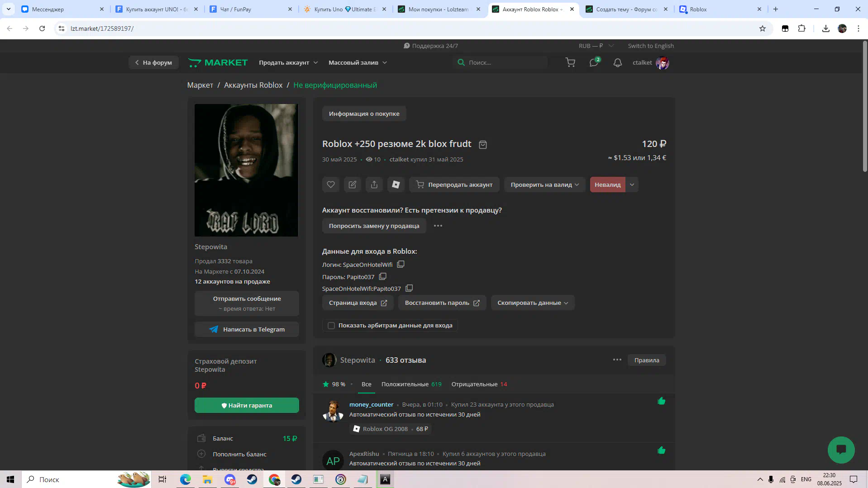The image size is (868, 488).
Task: Click the Roblox logo icon button
Action: pos(396,185)
